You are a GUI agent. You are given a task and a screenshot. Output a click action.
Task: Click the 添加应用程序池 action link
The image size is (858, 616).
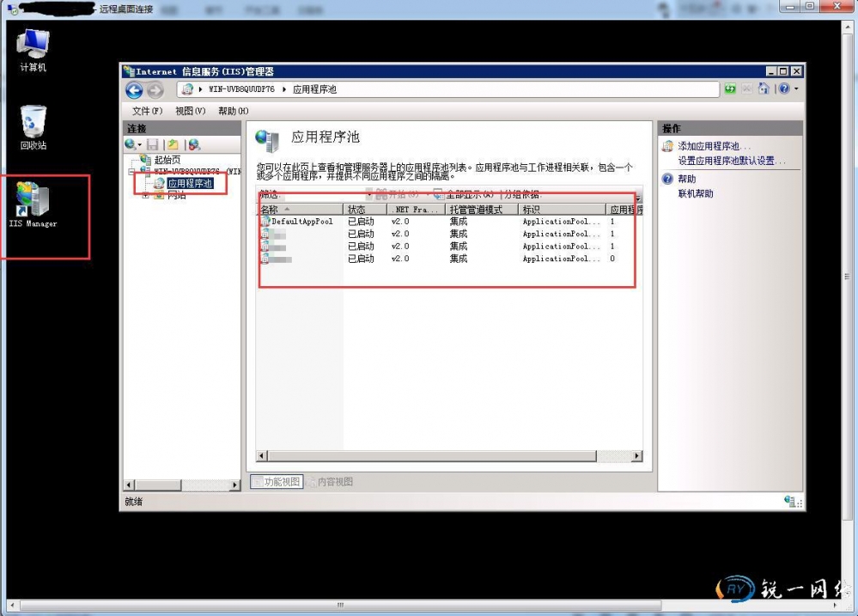click(713, 147)
